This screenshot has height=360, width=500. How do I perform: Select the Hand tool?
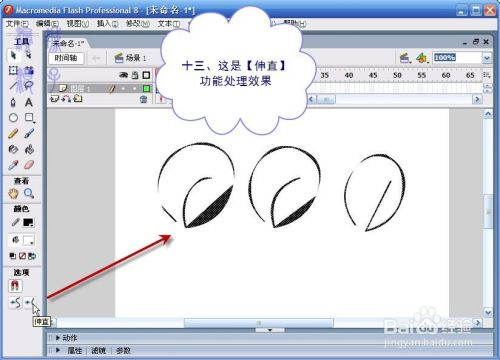13,193
